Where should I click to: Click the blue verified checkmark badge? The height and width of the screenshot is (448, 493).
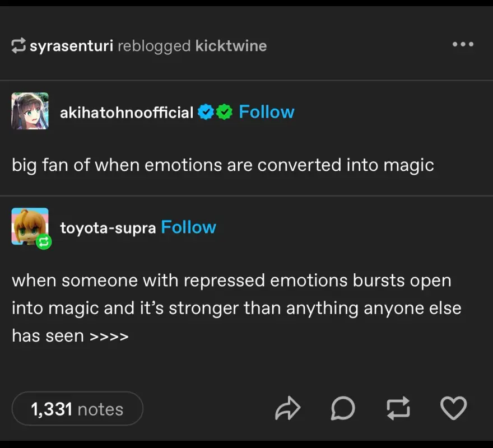tap(207, 113)
